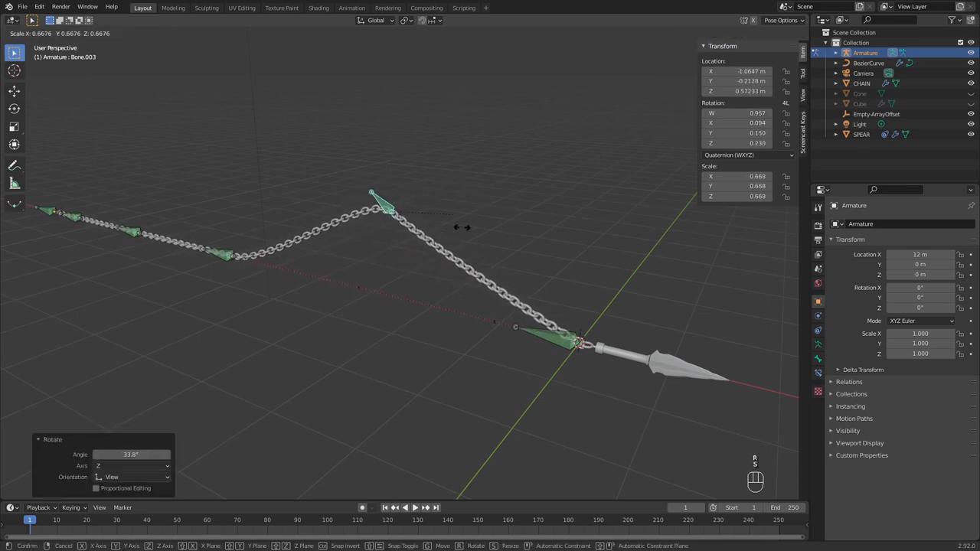This screenshot has height=551, width=980.
Task: Click the outliner filter funnel icon
Action: (x=952, y=20)
